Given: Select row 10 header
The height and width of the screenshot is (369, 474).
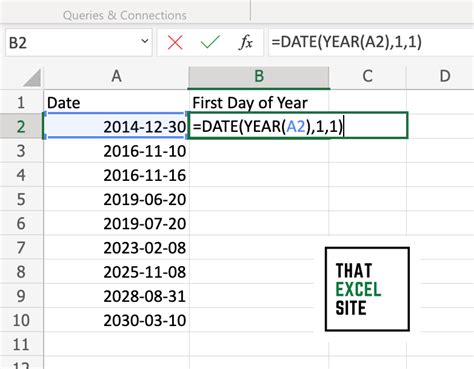Looking at the screenshot, I should click(21, 320).
